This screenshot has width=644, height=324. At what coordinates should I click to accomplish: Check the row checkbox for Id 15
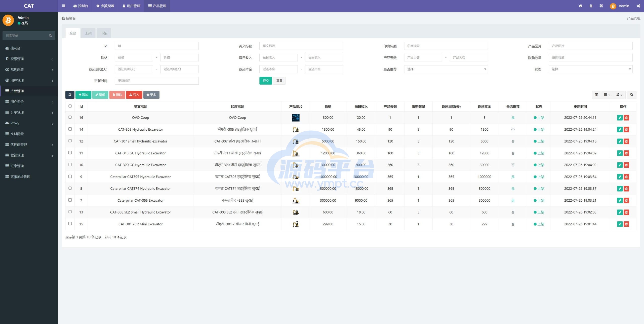70,224
